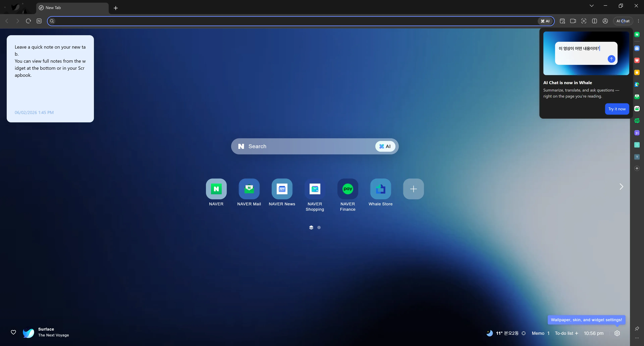Select the New Tab tab
This screenshot has height=346, width=644.
pyautogui.click(x=72, y=8)
